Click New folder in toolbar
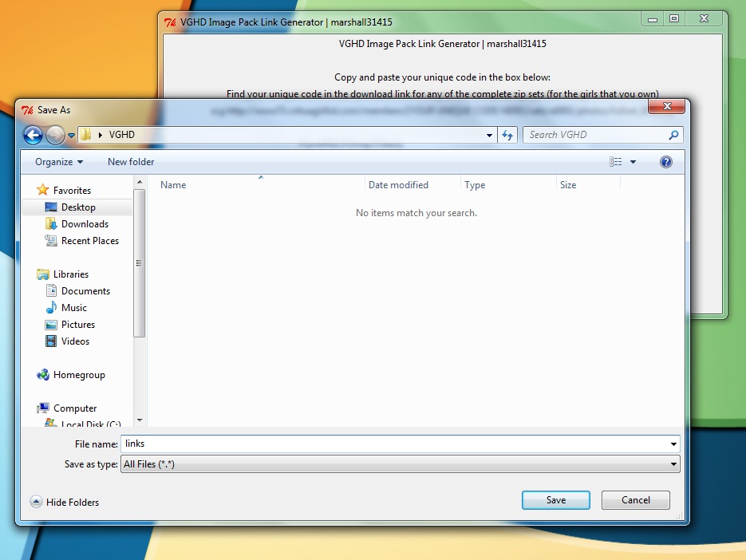This screenshot has width=746, height=560. pos(131,162)
